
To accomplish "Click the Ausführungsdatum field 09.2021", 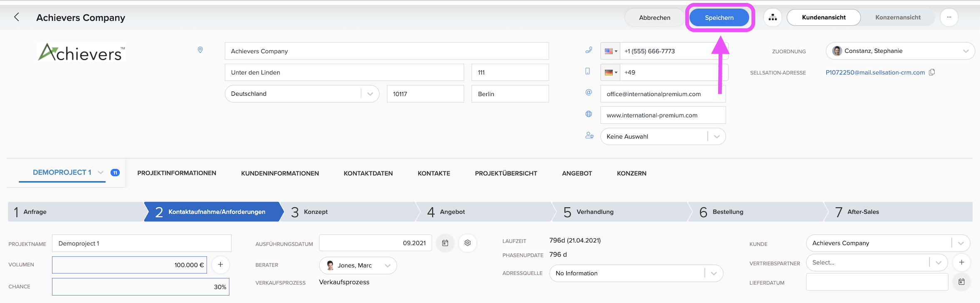I will click(x=376, y=243).
